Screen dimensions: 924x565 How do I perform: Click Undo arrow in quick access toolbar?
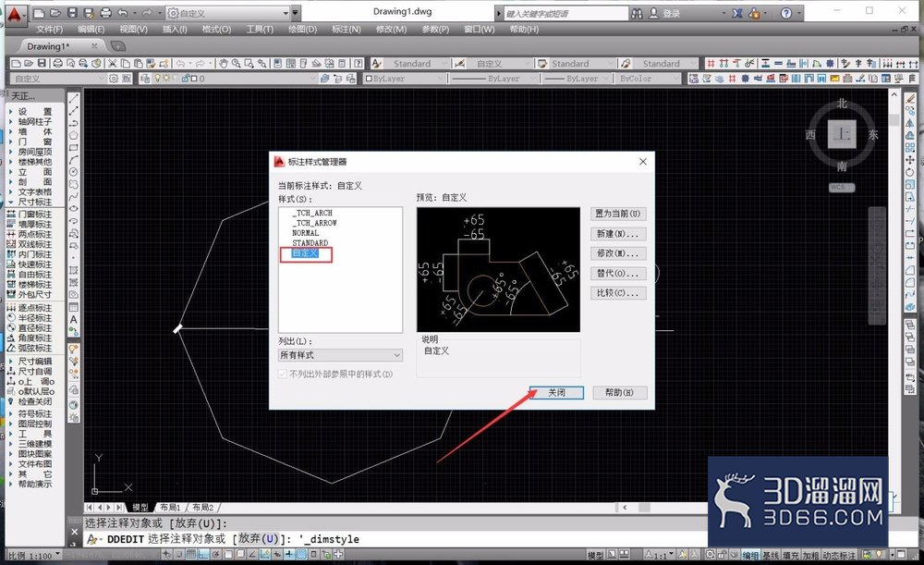click(123, 13)
